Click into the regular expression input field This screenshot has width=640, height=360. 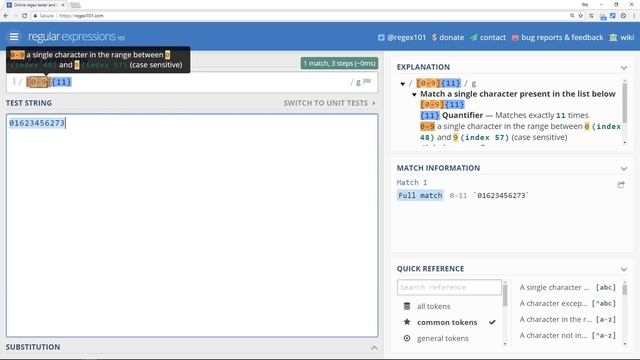point(192,82)
